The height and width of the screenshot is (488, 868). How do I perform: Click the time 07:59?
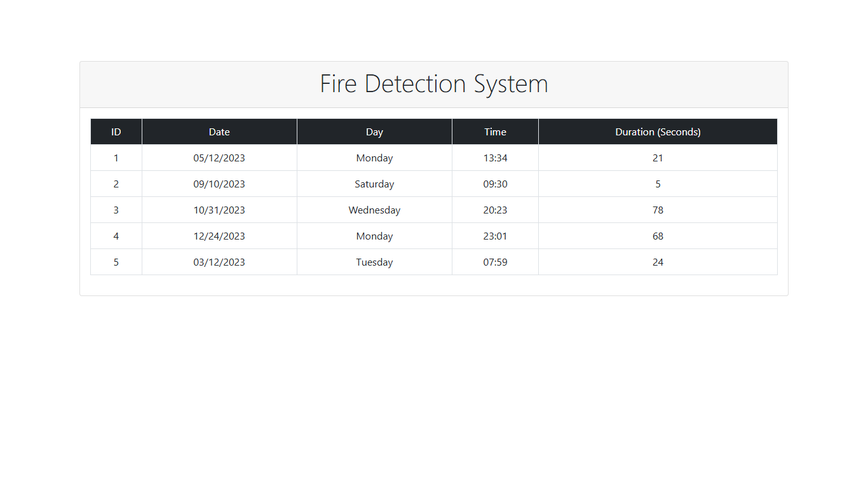[x=495, y=262]
